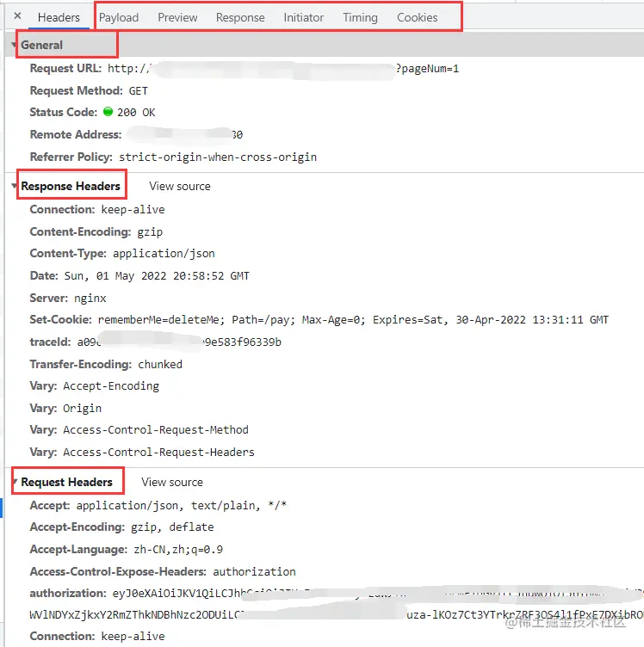
Task: Select response Connection keep-alive value
Action: [x=133, y=210]
